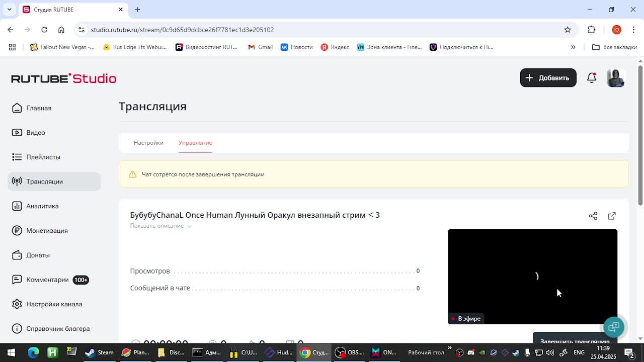Open the tab search dropdown arrow
The width and height of the screenshot is (644, 362).
point(9,10)
